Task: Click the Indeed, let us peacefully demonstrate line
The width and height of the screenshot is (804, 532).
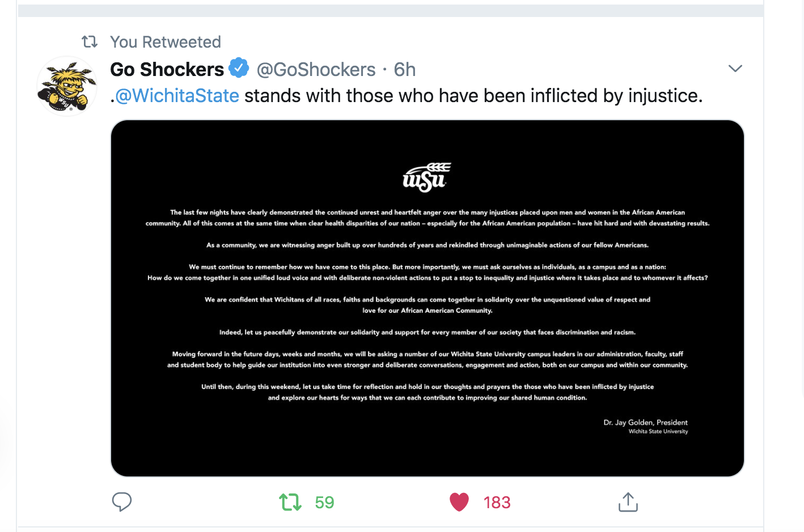Action: (x=428, y=332)
